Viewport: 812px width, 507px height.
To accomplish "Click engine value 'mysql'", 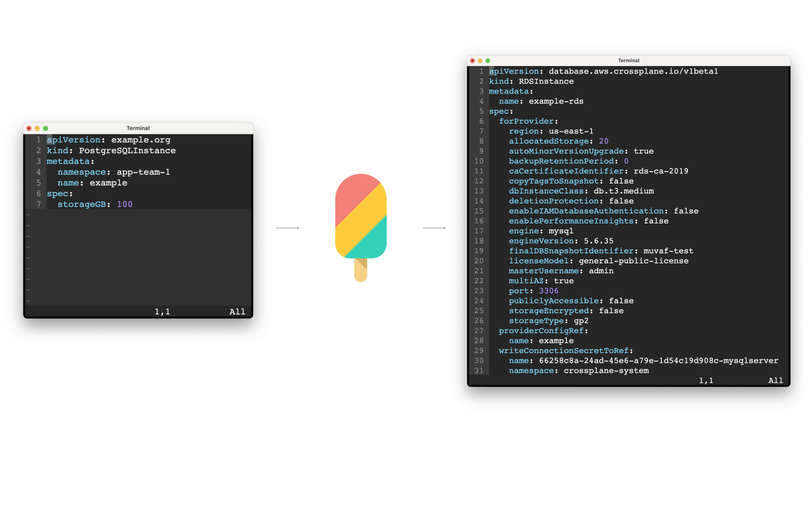I will (561, 231).
